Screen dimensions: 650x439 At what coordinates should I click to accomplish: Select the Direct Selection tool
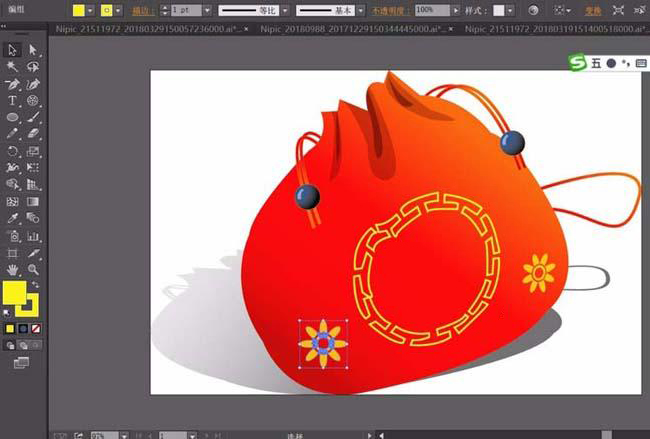33,50
